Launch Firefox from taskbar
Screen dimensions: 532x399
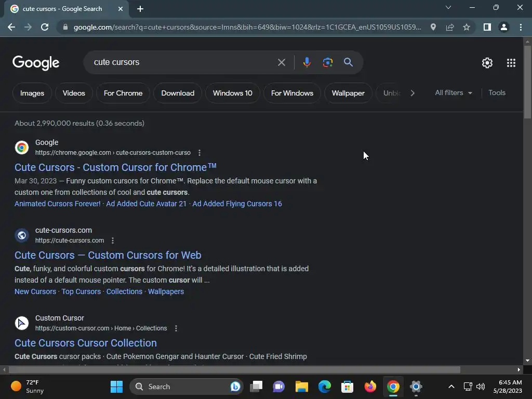coord(370,387)
